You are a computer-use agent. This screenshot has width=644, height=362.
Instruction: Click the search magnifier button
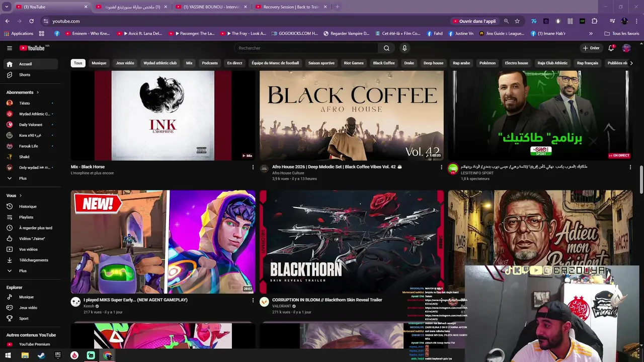click(386, 48)
